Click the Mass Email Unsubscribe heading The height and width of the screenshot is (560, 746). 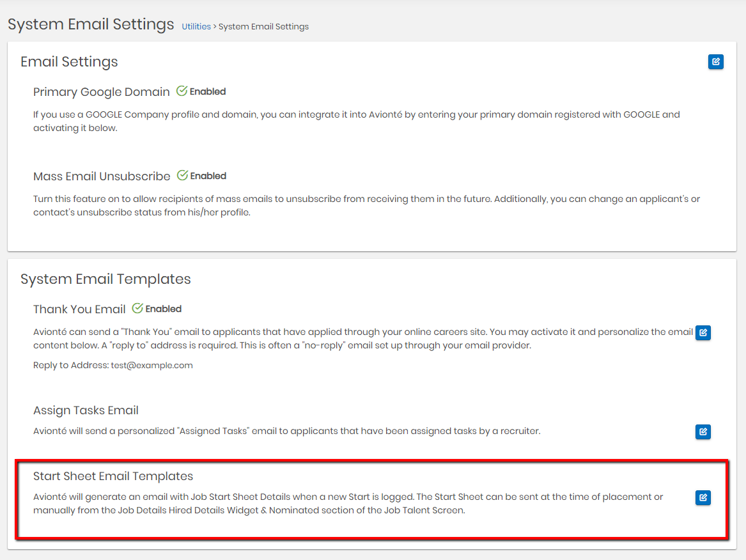coord(102,176)
